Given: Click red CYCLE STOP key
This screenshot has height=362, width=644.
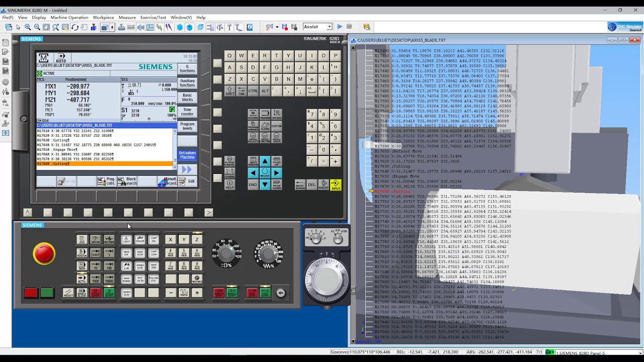Looking at the screenshot, I should (x=95, y=293).
